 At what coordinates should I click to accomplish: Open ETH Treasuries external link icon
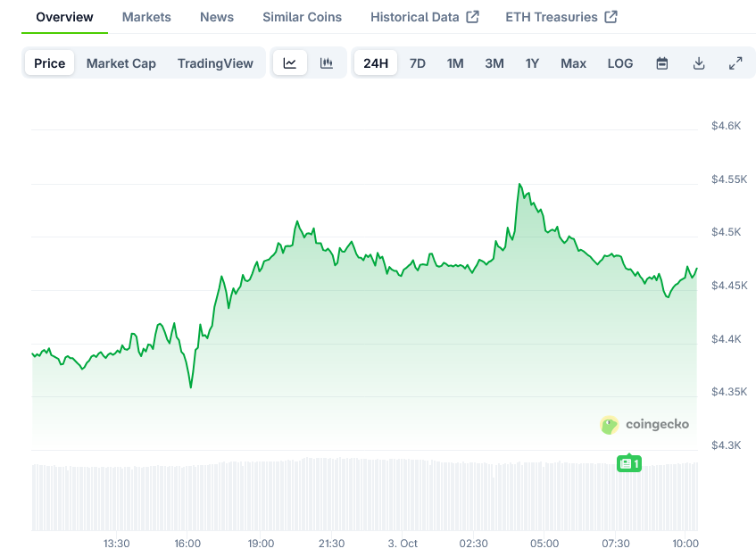click(611, 16)
